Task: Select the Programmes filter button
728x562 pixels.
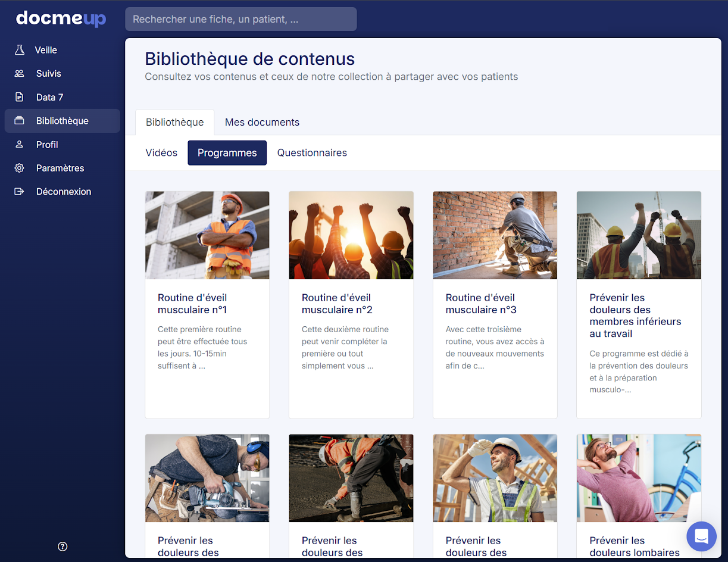Action: [227, 153]
